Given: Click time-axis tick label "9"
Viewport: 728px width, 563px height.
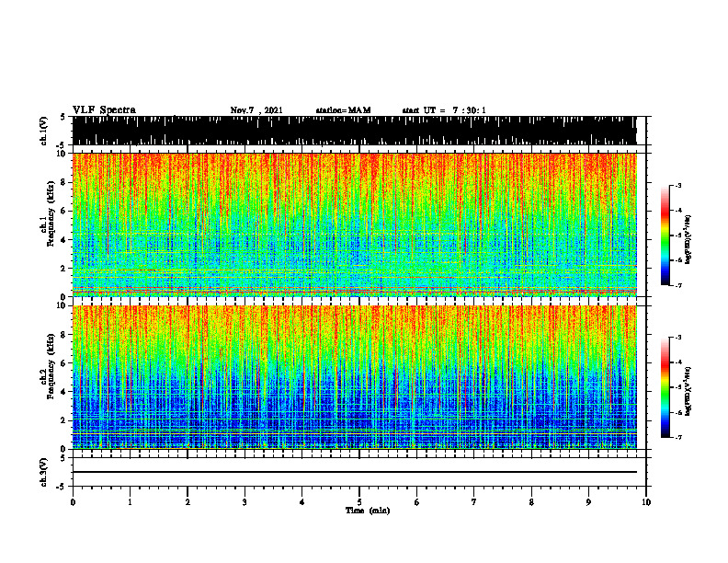Looking at the screenshot, I should coord(588,502).
